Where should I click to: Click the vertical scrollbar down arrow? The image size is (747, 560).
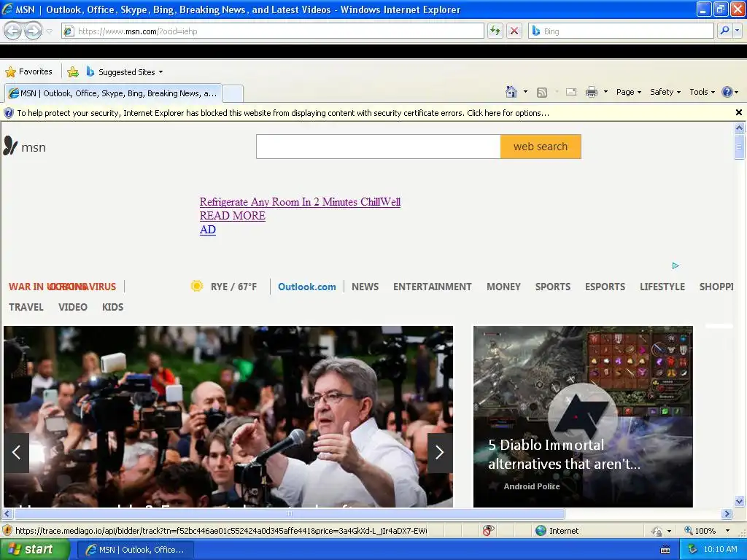click(x=739, y=501)
